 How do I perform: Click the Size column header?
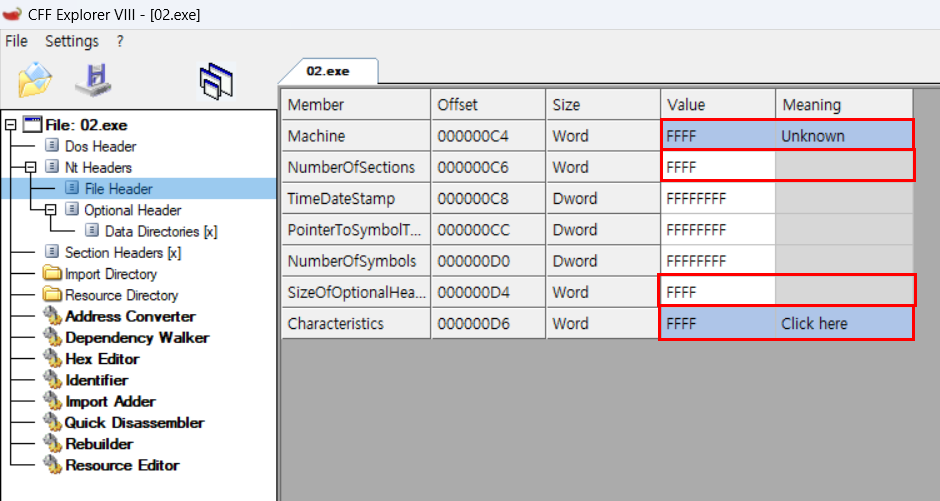[x=603, y=104]
